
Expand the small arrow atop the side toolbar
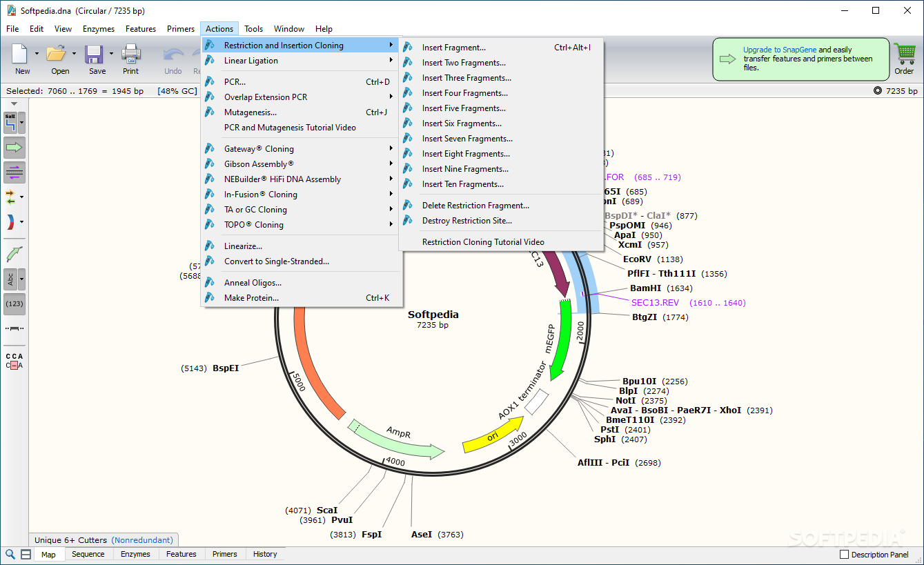tap(14, 104)
